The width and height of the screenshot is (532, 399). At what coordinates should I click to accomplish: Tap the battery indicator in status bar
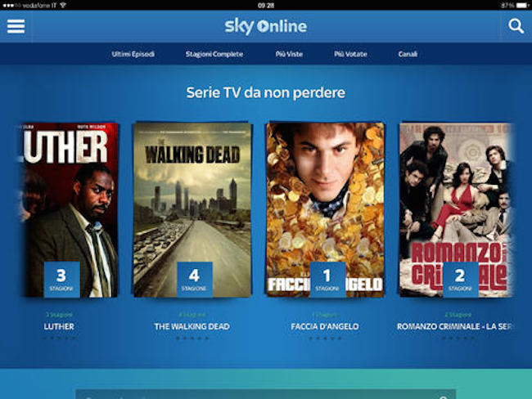coord(522,6)
